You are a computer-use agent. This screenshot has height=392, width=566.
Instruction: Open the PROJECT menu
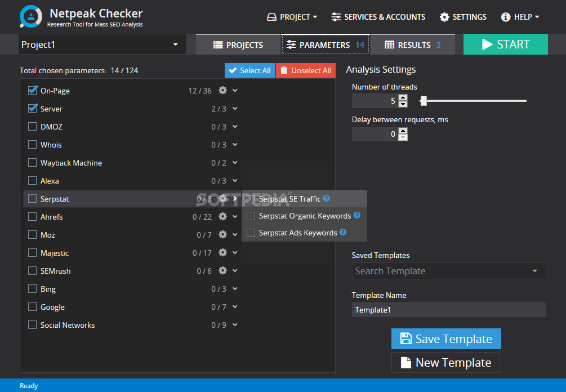292,17
